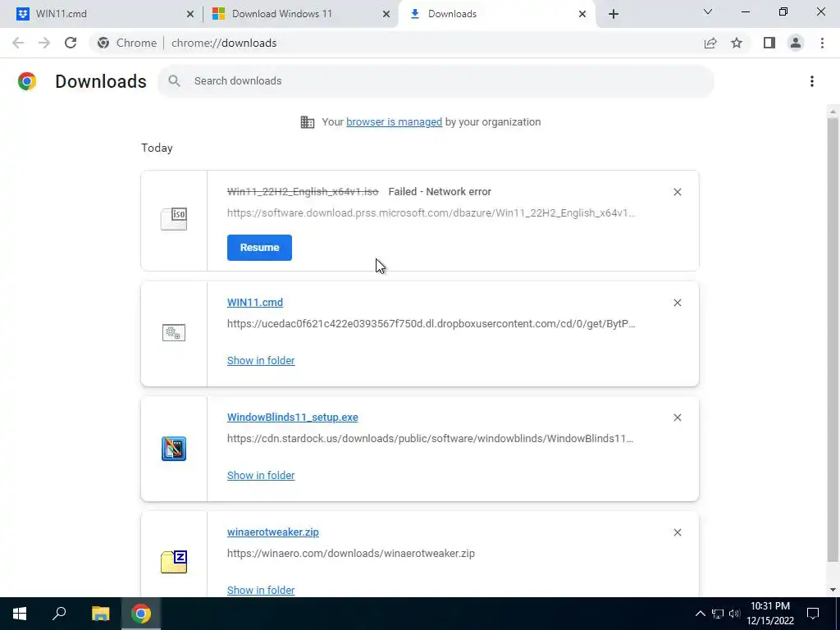Remove Win11 ISO download from list
This screenshot has height=630, width=840.
click(677, 192)
